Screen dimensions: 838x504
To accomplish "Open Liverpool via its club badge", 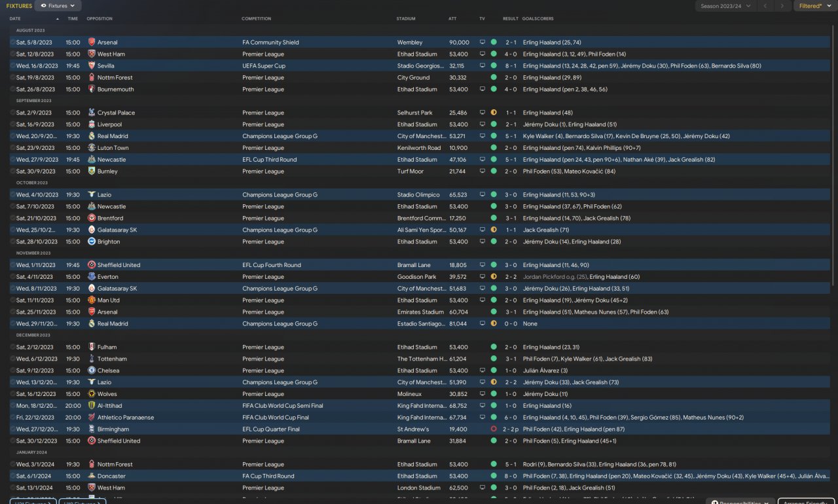I will pos(92,124).
